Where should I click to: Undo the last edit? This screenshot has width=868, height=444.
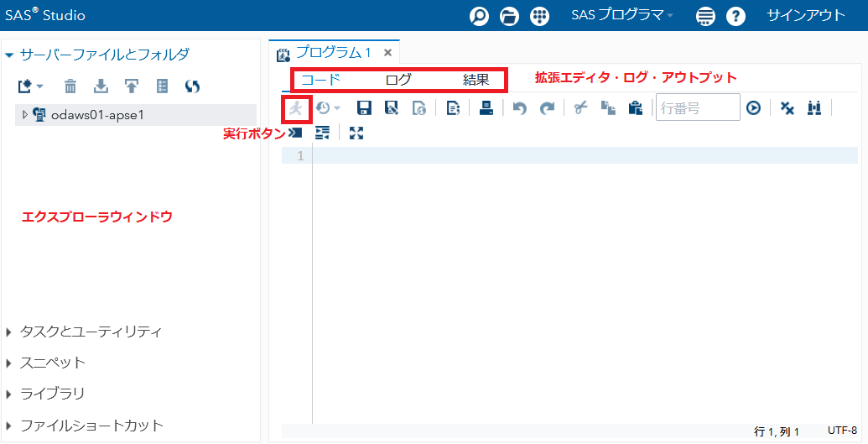[519, 108]
